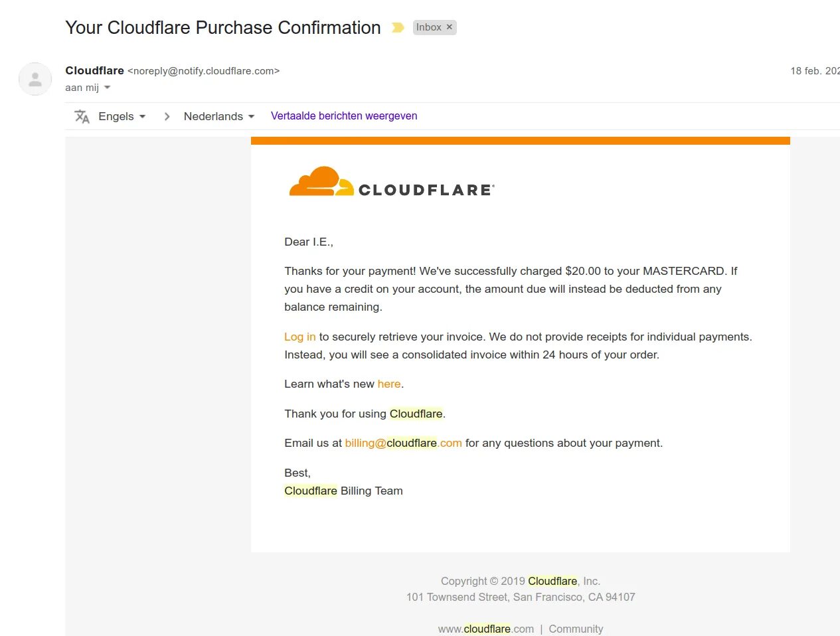Click 'Vertaalde berichten weergeven' link
The image size is (840, 636).
pos(344,116)
